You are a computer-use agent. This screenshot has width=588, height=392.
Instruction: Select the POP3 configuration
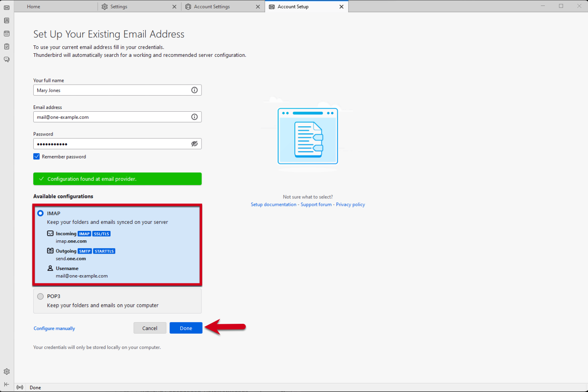point(40,296)
